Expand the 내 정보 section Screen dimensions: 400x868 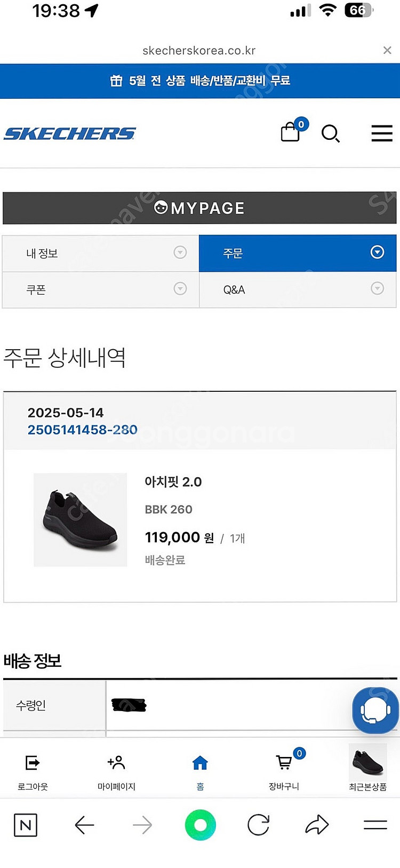click(180, 252)
